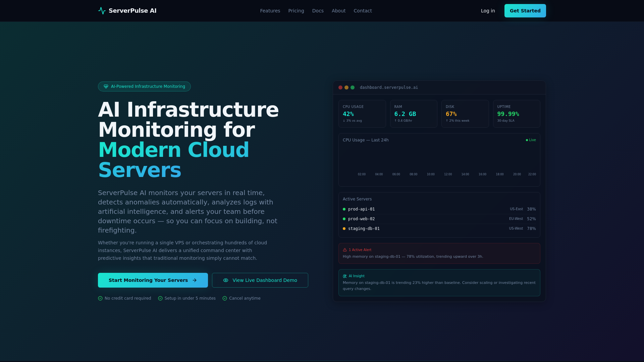The height and width of the screenshot is (362, 644).
Task: Select the CPU USAGE 42% card
Action: coord(362,114)
